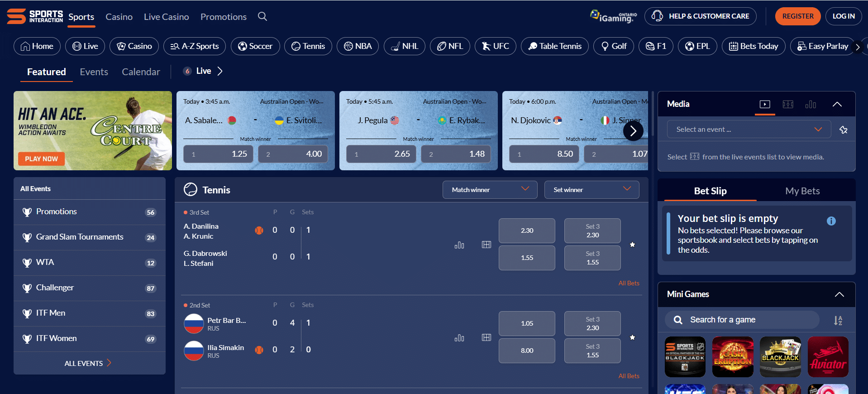Open the Promotions top menu
The height and width of the screenshot is (394, 868).
(224, 17)
